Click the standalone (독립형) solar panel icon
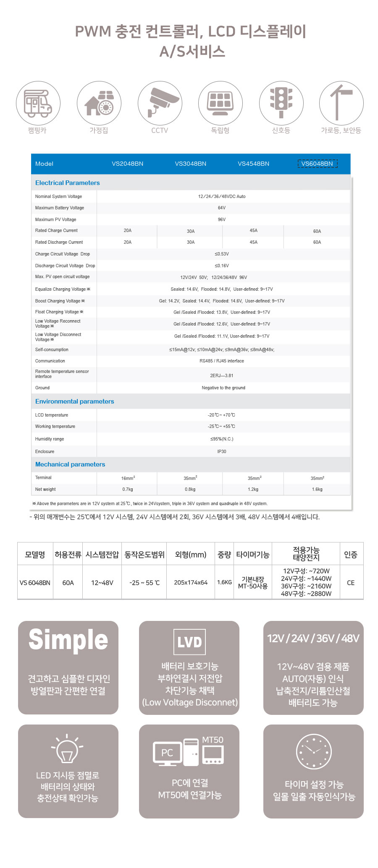Viewport: 378px width, 868px height. point(220,103)
